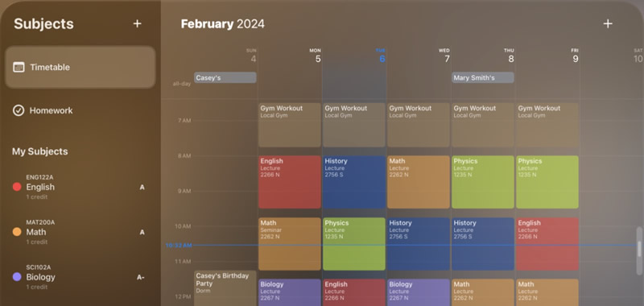Image resolution: width=644 pixels, height=306 pixels.
Task: Select the purple Biology subject dot
Action: pos(17,277)
